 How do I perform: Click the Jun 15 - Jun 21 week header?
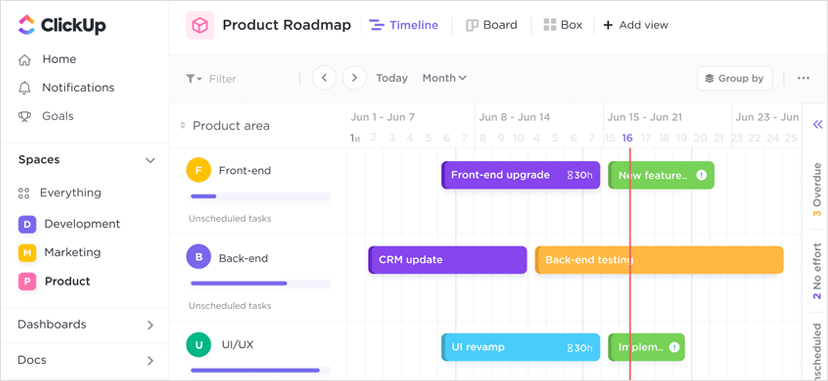pos(644,117)
